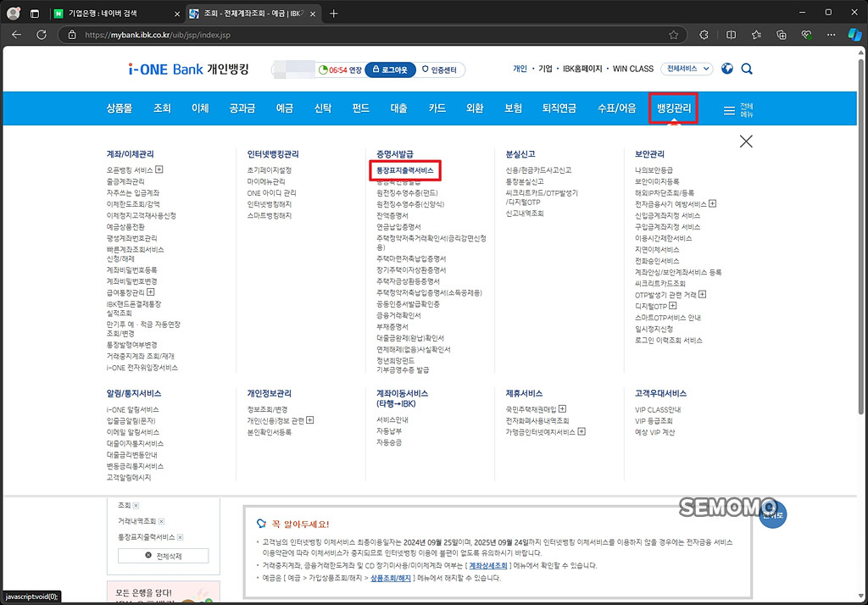Image resolution: width=868 pixels, height=605 pixels.
Task: Open the browser favorites list icon
Action: (x=756, y=35)
